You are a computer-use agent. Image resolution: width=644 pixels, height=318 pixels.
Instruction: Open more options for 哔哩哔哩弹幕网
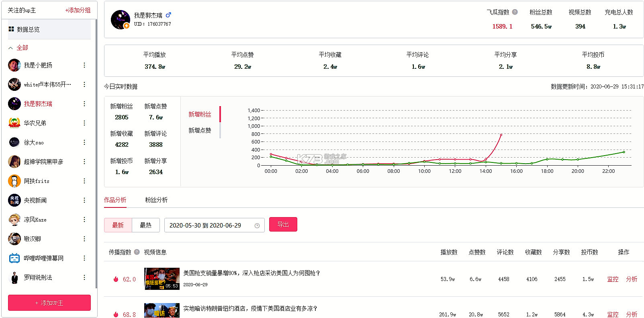(x=84, y=258)
